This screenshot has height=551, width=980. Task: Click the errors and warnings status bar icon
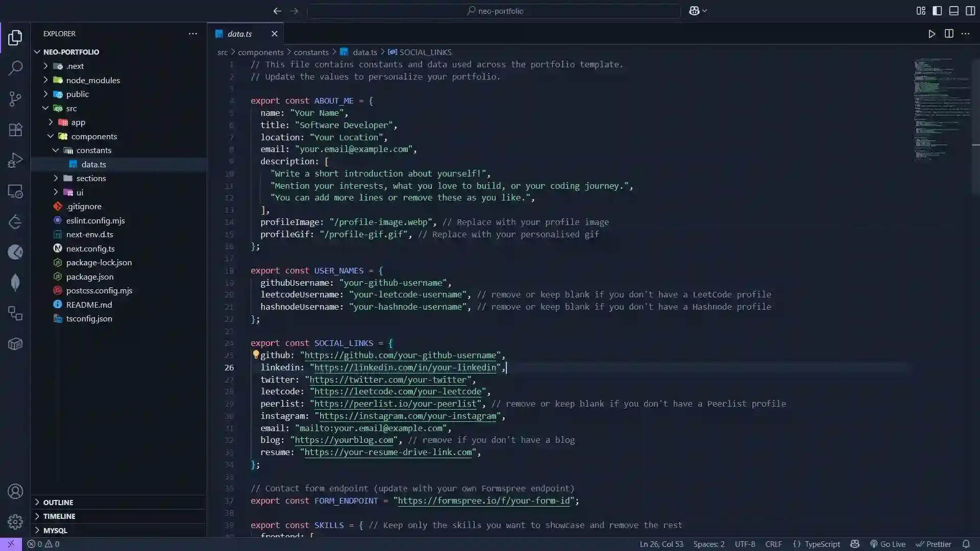pyautogui.click(x=43, y=544)
